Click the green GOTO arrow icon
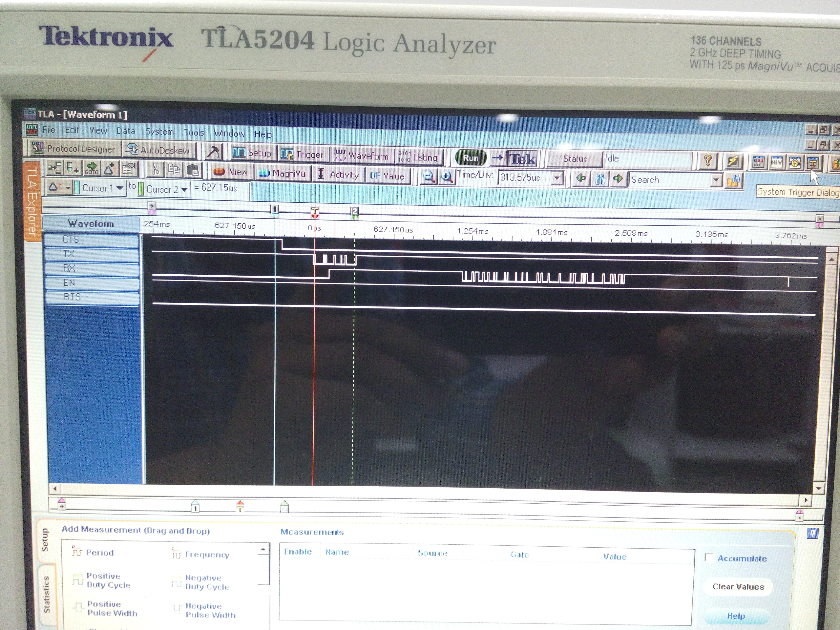The image size is (840, 630). point(92,168)
